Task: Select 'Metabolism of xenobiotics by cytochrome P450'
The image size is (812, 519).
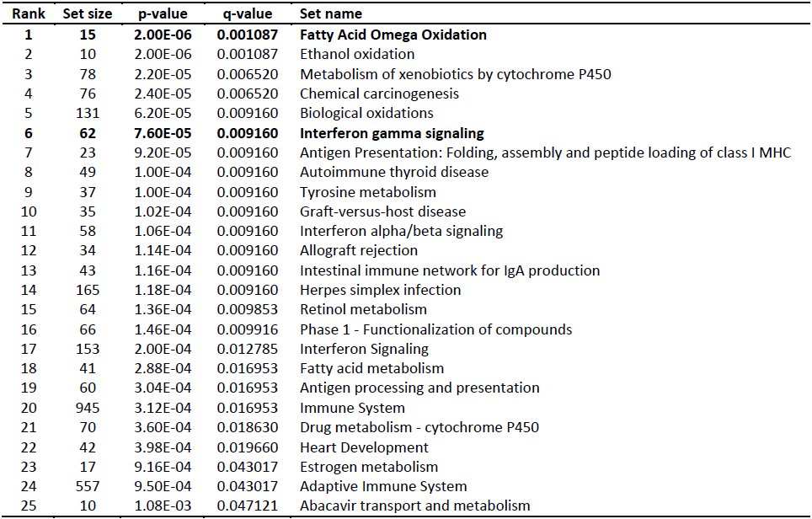Action: pos(455,74)
